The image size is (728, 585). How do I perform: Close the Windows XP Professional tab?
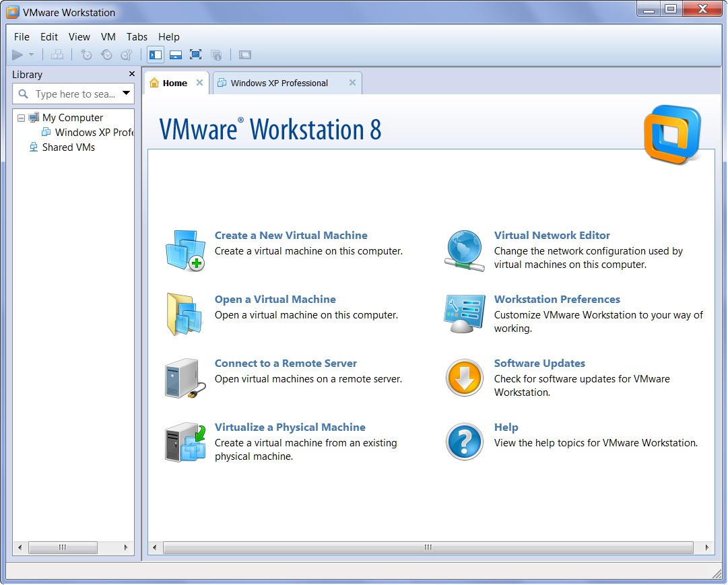[x=352, y=83]
